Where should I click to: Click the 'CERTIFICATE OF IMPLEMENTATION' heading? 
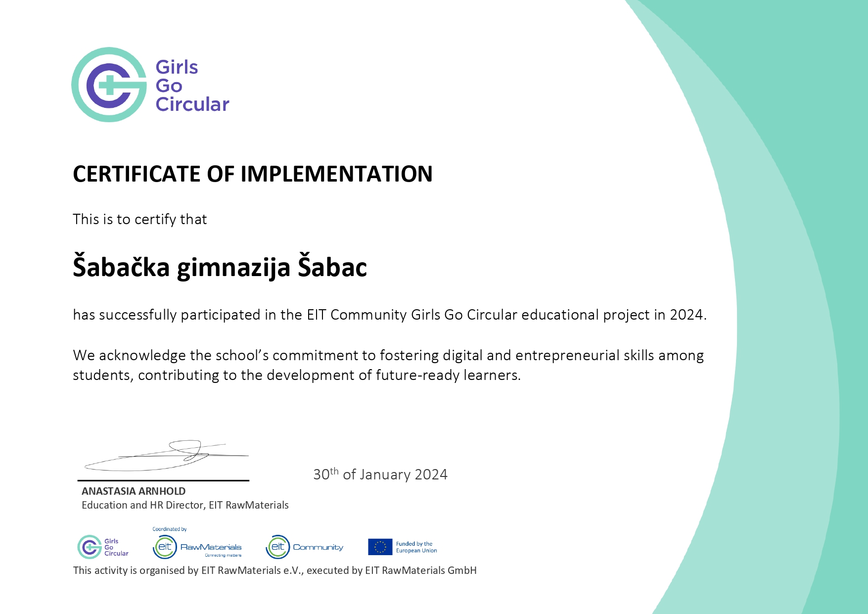click(x=253, y=174)
